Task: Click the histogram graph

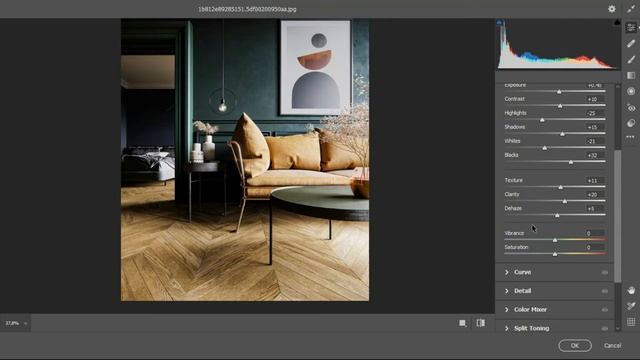Action: [x=557, y=44]
